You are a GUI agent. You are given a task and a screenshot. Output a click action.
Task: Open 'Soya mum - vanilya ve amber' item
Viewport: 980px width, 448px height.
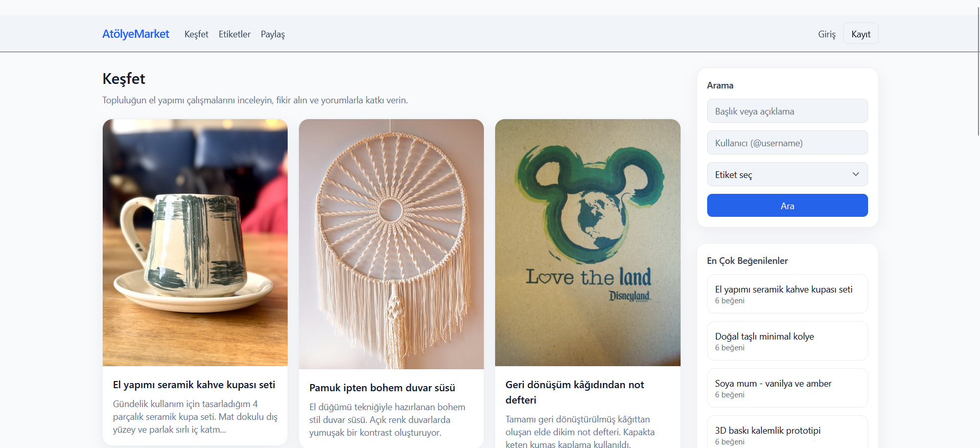point(773,384)
